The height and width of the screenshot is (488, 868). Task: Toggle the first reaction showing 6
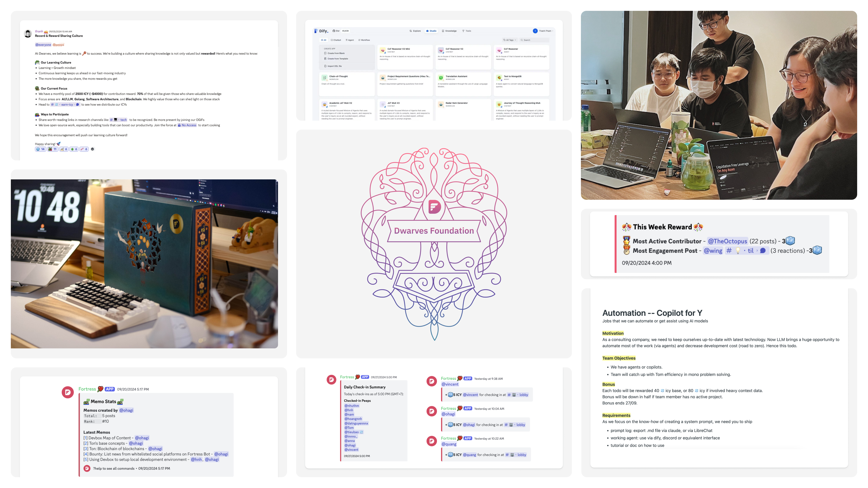click(64, 149)
